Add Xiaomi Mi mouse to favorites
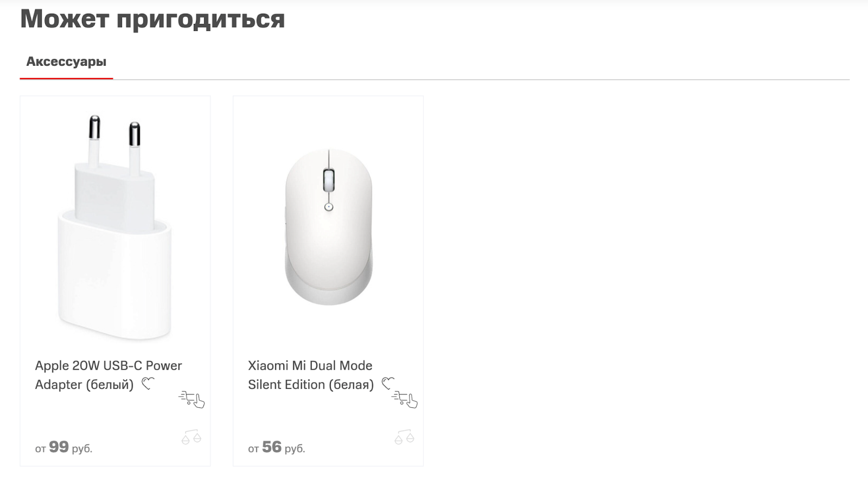Viewport: 868px width, 481px height. point(387,384)
